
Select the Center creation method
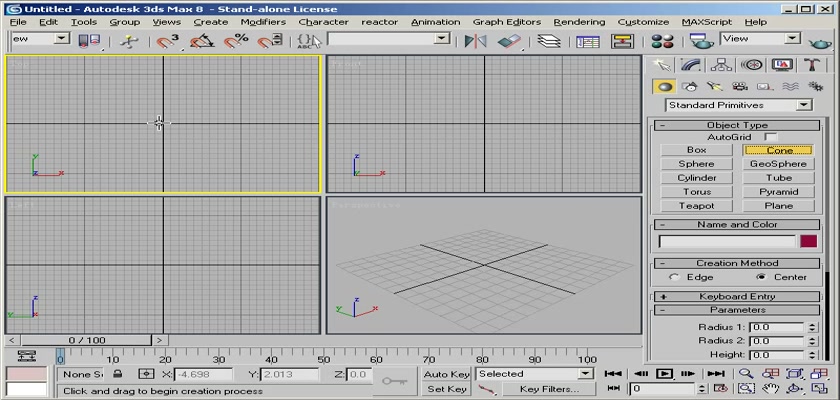[761, 277]
